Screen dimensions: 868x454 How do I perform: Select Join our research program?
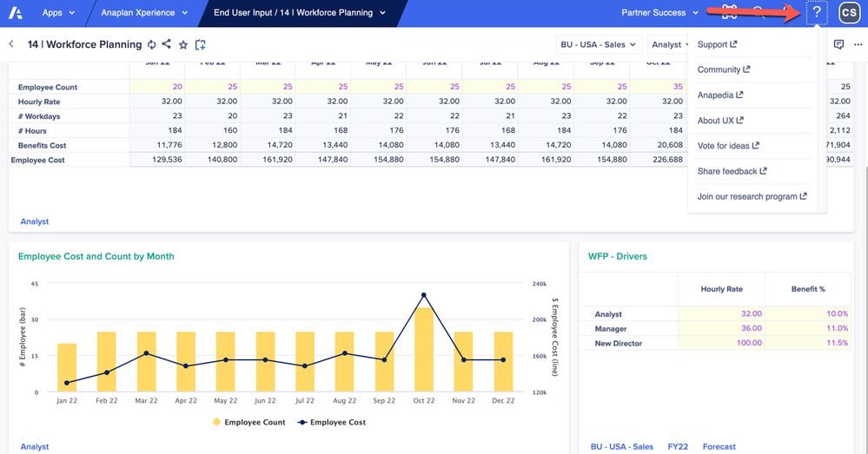point(752,196)
